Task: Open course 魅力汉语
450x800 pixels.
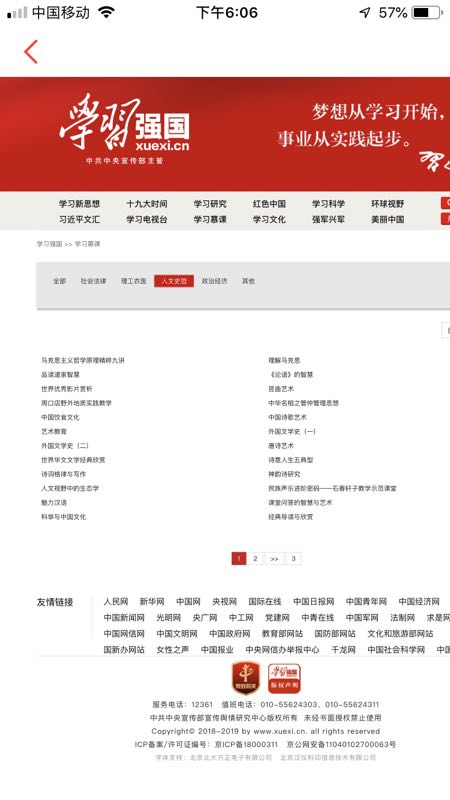Action: tap(54, 503)
